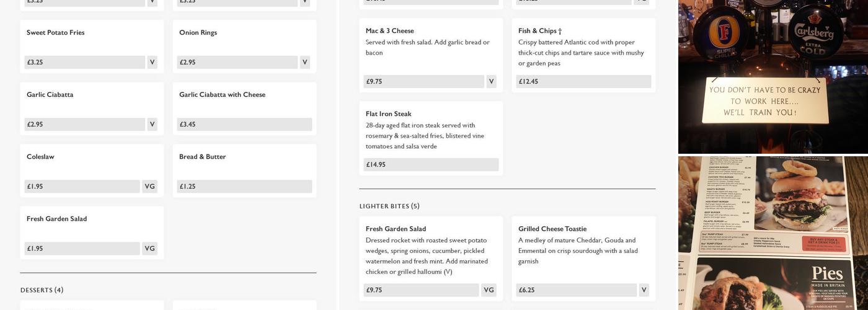The height and width of the screenshot is (310, 868).
Task: Open the Sweet Potato Fries menu card
Action: [x=92, y=46]
